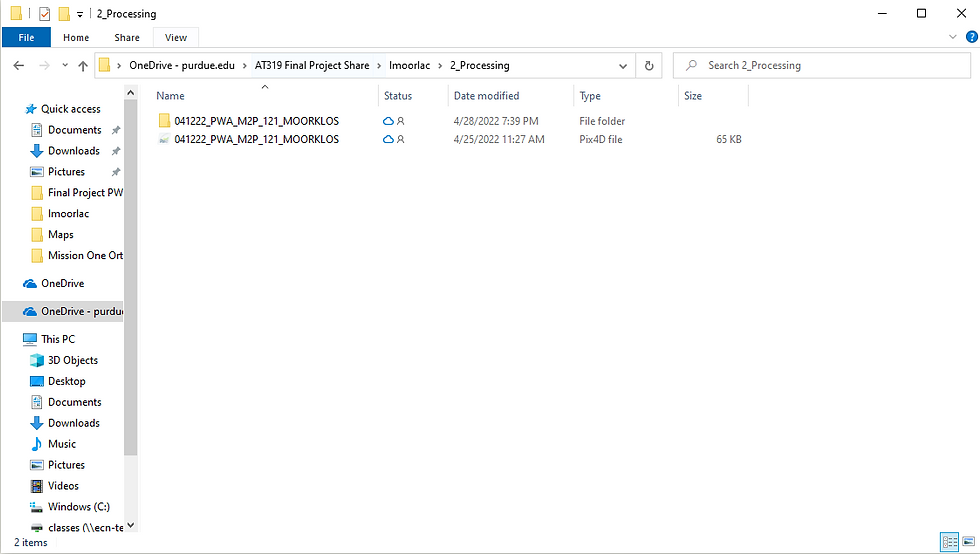
Task: Open Final Project PW folder shortcut
Action: tap(85, 193)
